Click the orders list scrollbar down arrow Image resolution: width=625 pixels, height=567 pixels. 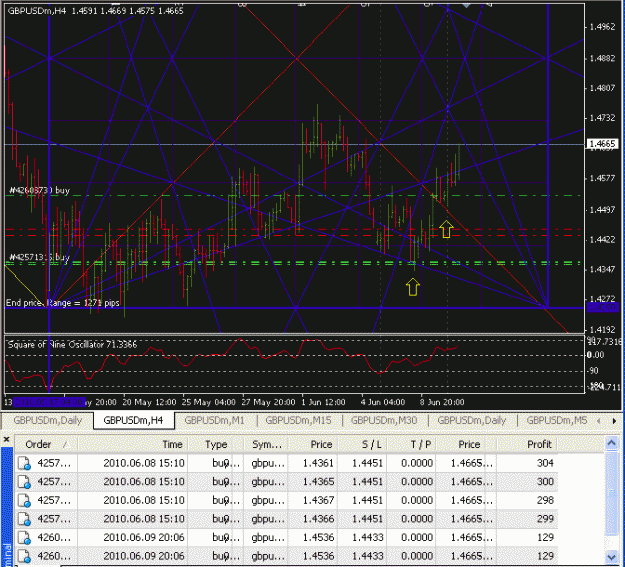point(611,557)
